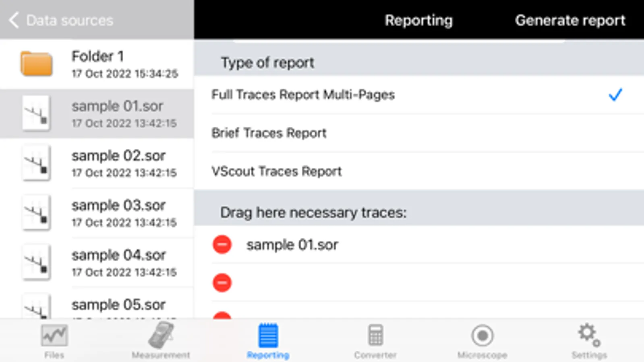Click the sample 03.sor trace file icon
This screenshot has width=644, height=362.
[36, 213]
